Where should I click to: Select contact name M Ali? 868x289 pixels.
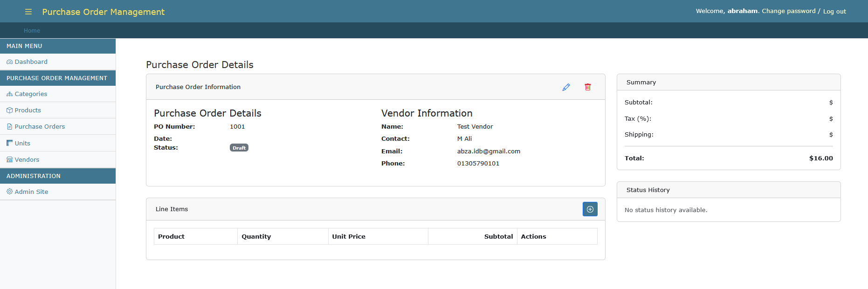pos(464,139)
